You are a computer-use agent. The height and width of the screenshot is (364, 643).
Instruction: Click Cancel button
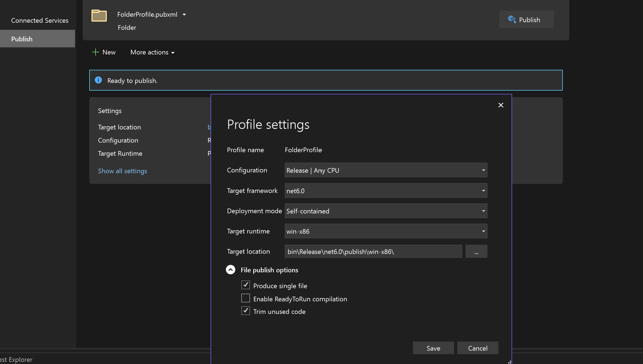[478, 348]
